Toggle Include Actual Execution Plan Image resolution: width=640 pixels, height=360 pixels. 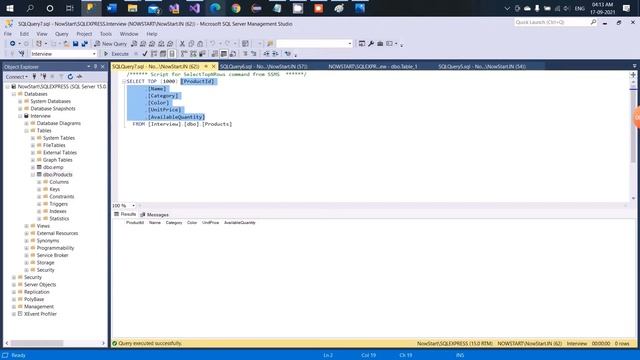point(184,53)
